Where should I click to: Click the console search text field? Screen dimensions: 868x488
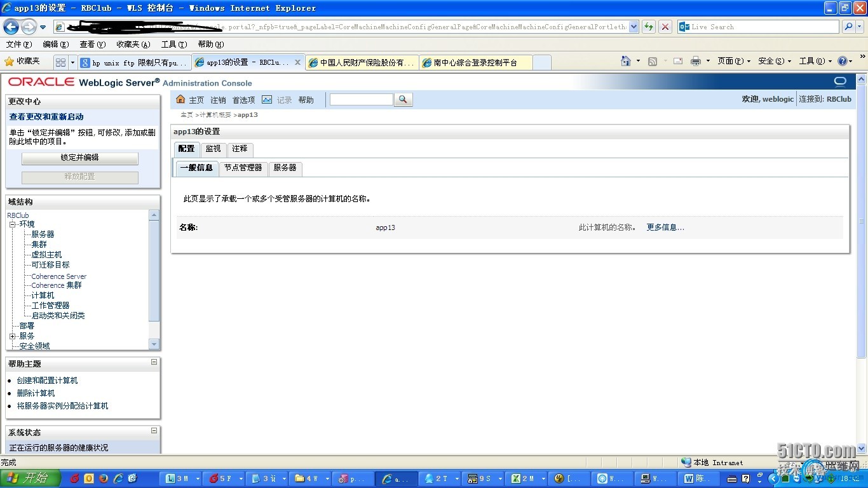coord(361,100)
